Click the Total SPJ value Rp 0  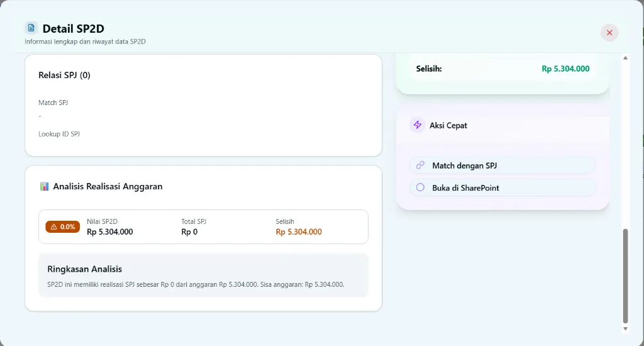[189, 232]
